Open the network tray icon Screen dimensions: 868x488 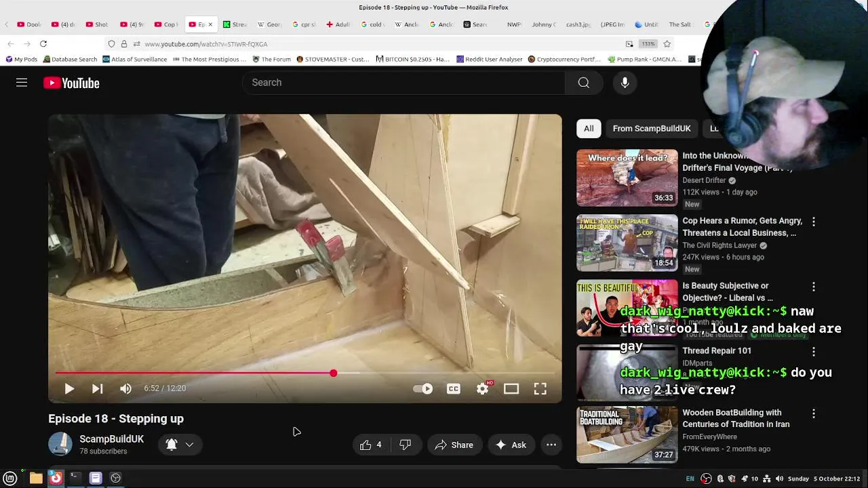click(767, 479)
